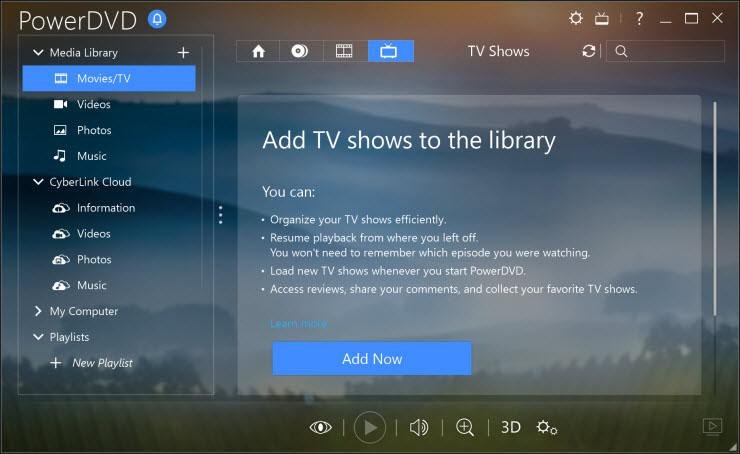The width and height of the screenshot is (740, 454).
Task: Click the cloud icon beside Information
Action: 61,208
